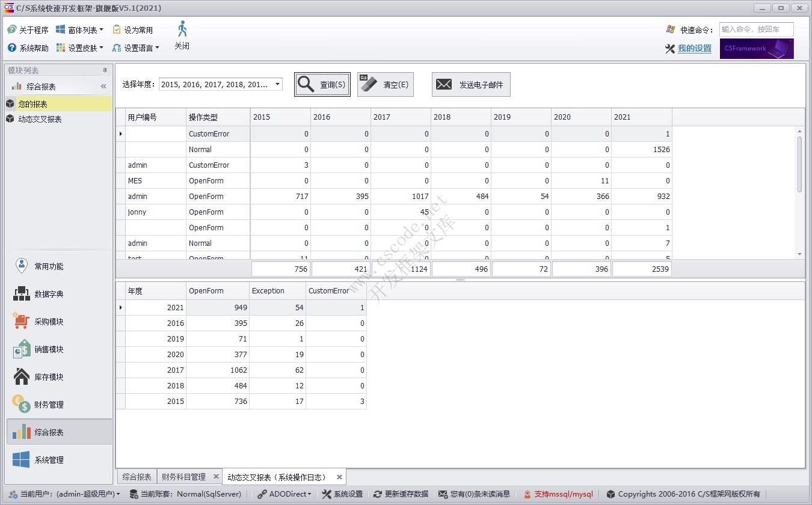The height and width of the screenshot is (505, 812).
Task: Open Common Functions (常用功能) module
Action: [48, 266]
